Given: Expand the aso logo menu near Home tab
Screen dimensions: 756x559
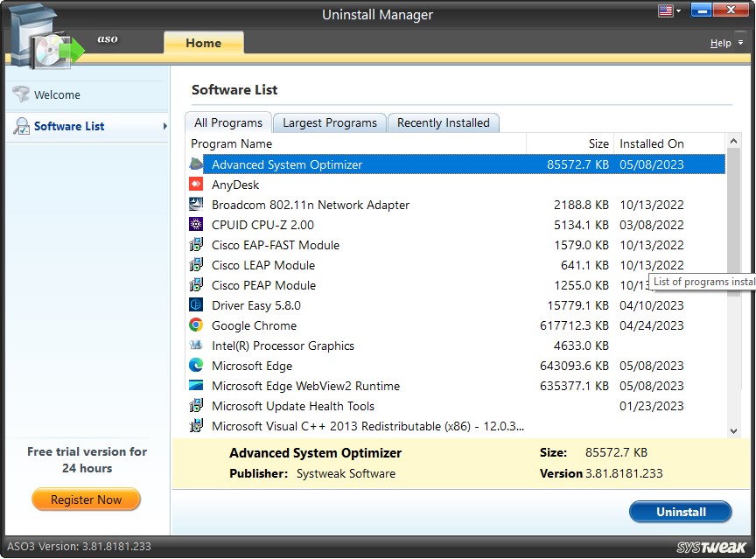Looking at the screenshot, I should click(107, 39).
